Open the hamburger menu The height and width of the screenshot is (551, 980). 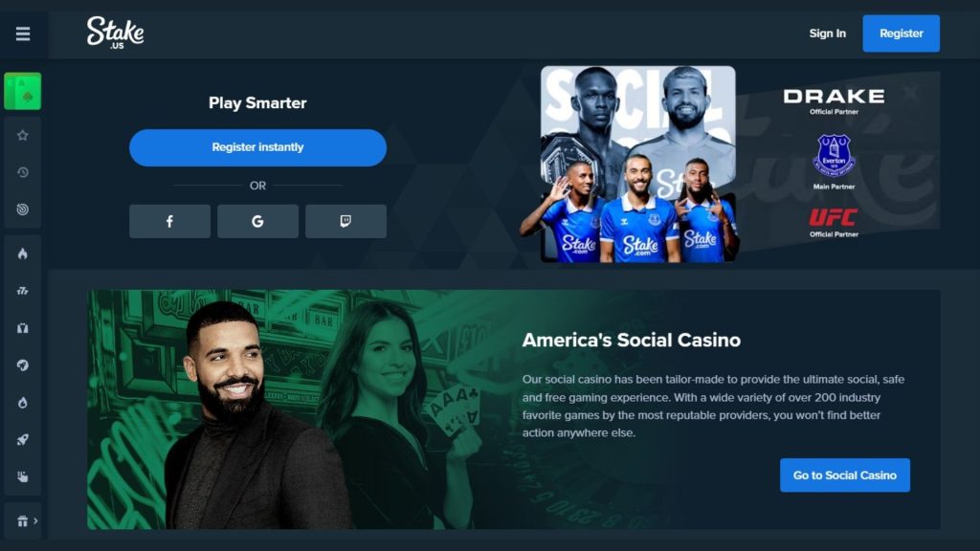click(23, 33)
